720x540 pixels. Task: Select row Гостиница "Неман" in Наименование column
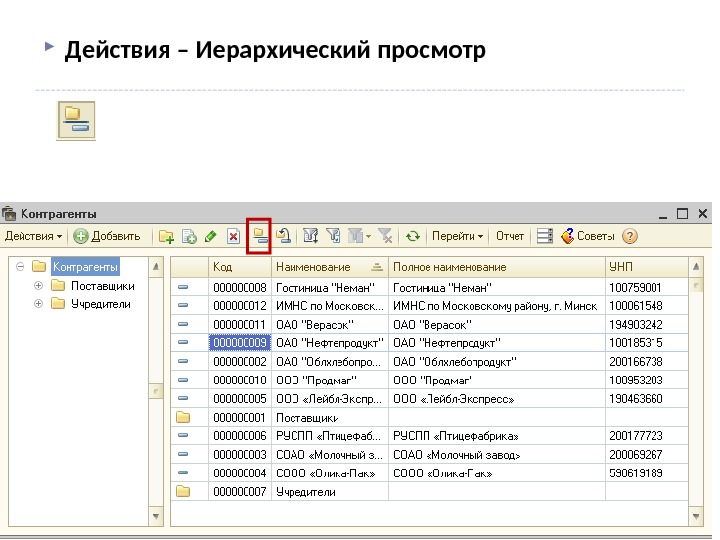[330, 287]
